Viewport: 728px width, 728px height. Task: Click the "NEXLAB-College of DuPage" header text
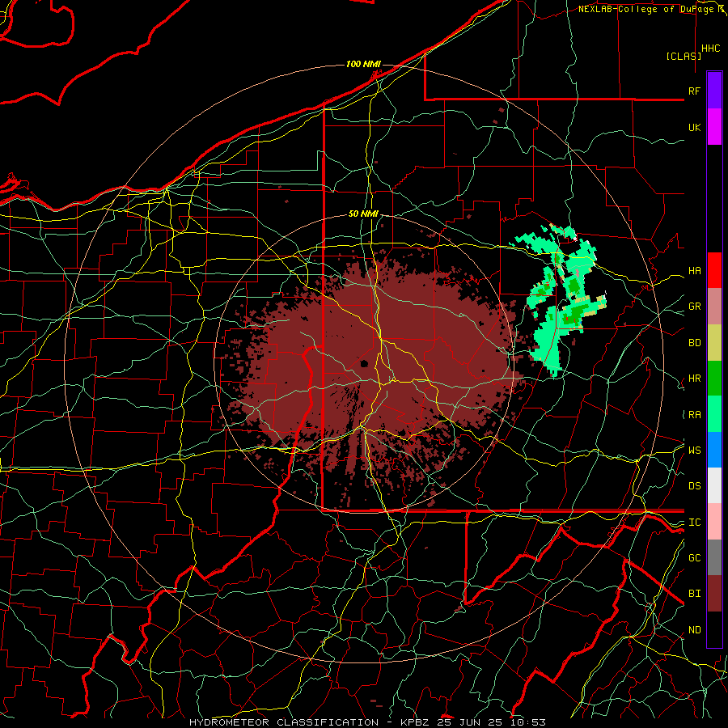(x=645, y=9)
